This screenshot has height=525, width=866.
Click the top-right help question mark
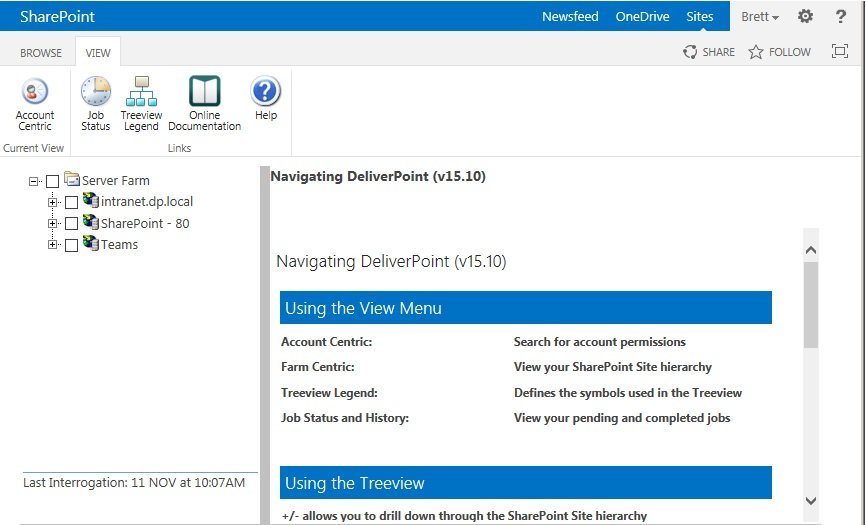(x=841, y=16)
